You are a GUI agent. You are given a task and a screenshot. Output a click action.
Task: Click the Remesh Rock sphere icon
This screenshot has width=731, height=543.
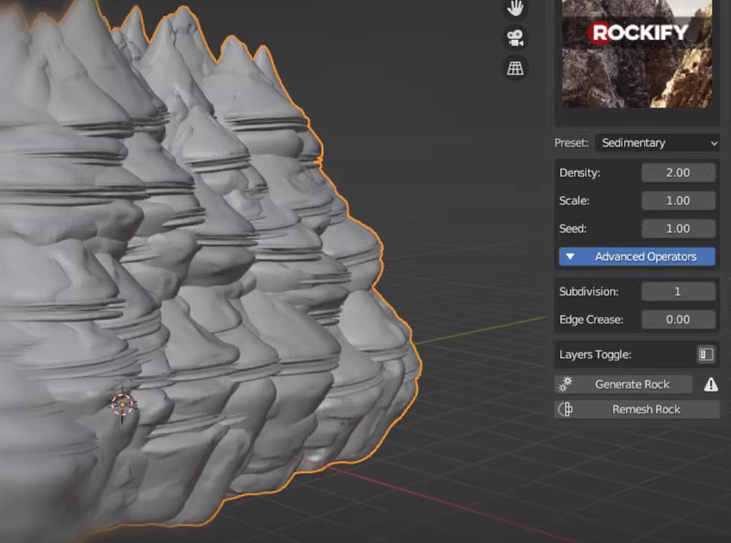pos(565,409)
